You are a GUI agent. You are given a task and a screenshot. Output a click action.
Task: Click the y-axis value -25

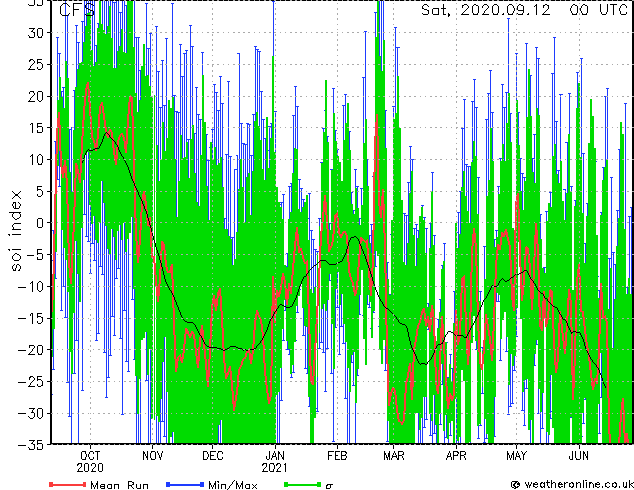tap(31, 381)
